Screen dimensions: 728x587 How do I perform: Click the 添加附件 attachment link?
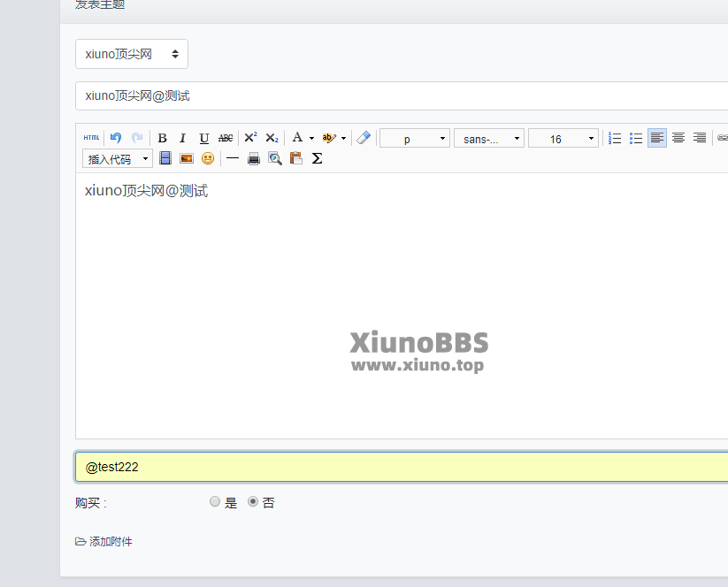point(103,542)
